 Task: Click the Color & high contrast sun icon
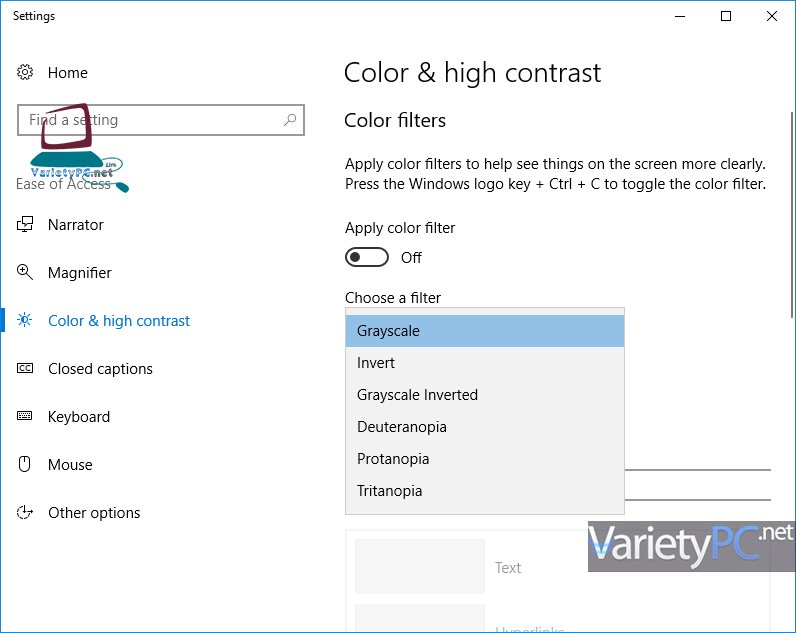tap(26, 321)
